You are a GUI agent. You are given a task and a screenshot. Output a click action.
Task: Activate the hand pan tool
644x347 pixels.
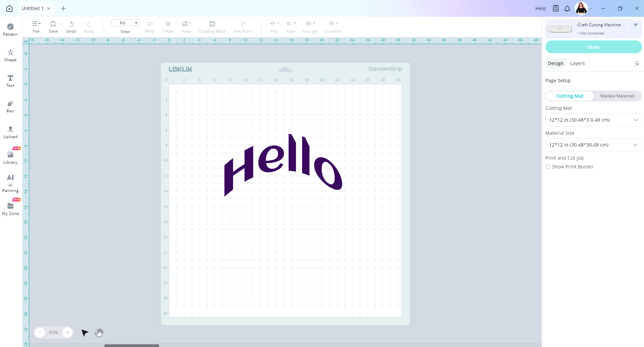point(99,333)
